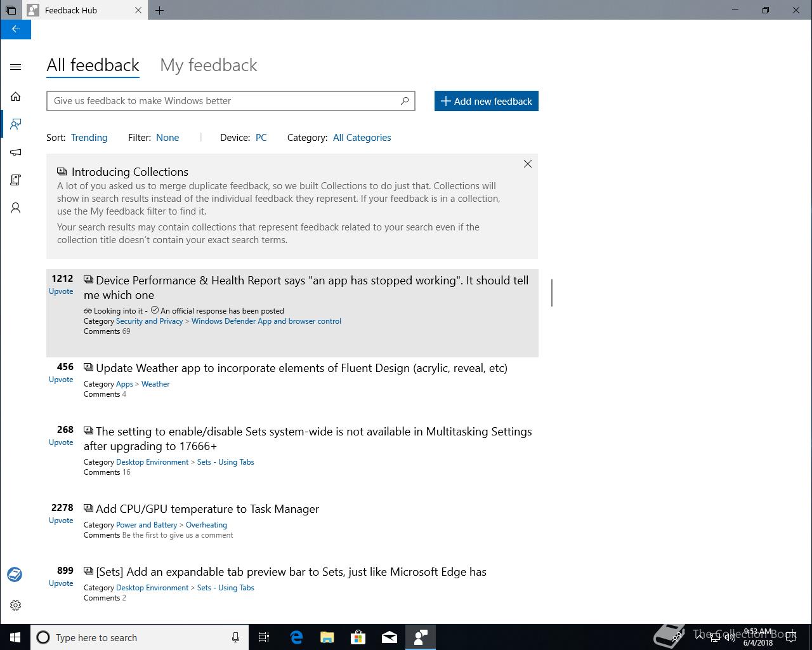Click the Apps category link

pyautogui.click(x=124, y=384)
